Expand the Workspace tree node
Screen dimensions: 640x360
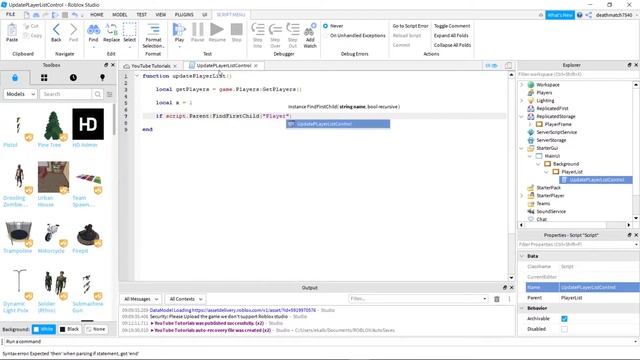522,84
